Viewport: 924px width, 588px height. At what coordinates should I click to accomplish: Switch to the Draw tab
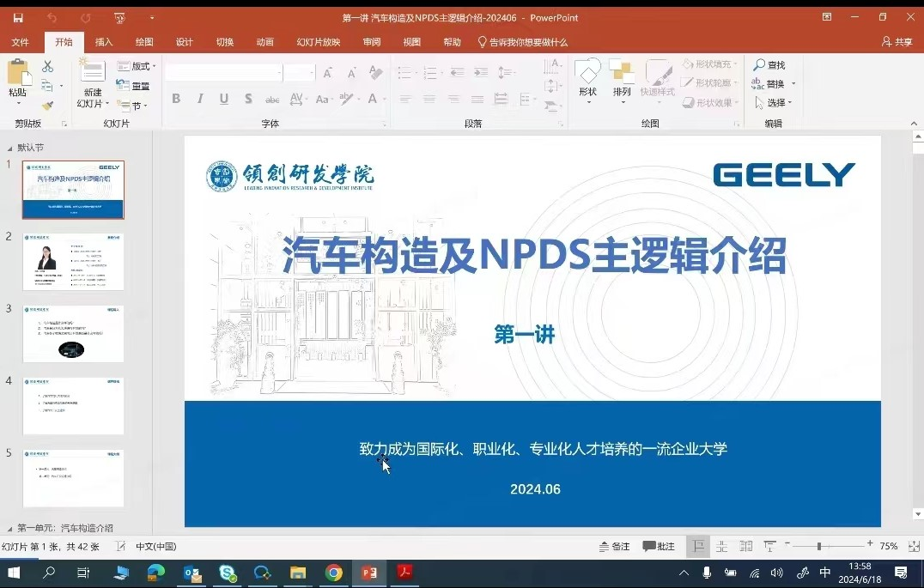144,42
